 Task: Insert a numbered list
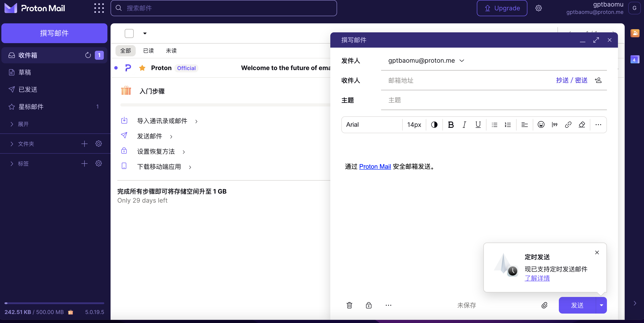click(508, 125)
